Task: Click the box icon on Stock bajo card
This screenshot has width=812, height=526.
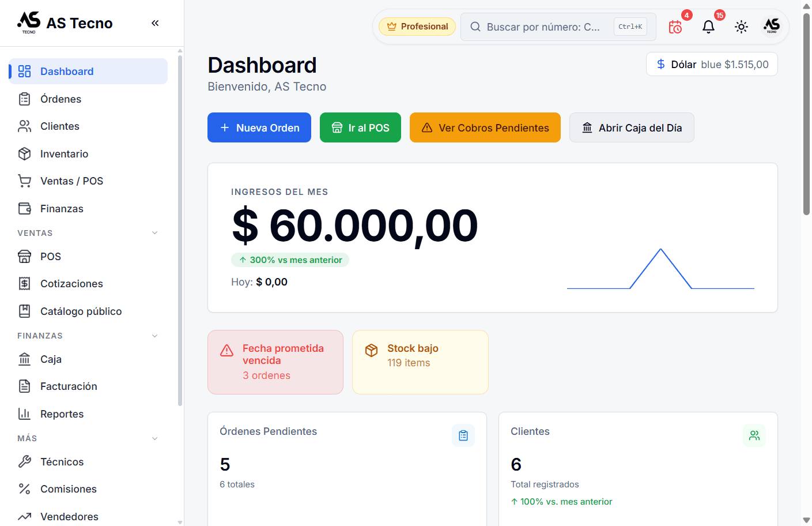Action: (372, 350)
